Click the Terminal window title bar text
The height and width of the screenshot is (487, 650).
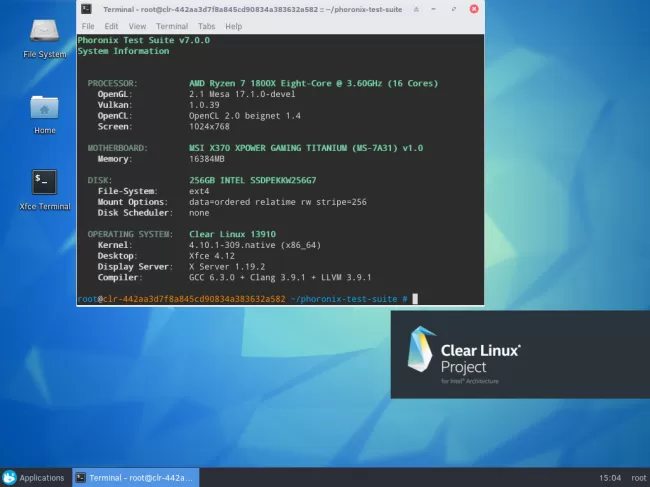[x=252, y=9]
